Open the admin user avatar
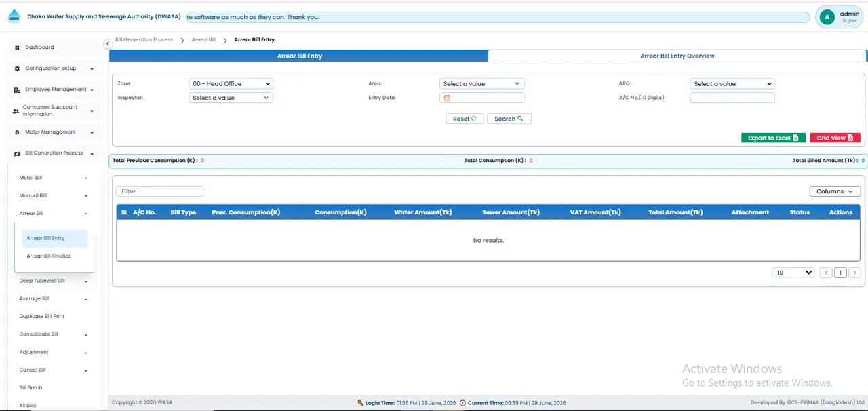 (826, 18)
